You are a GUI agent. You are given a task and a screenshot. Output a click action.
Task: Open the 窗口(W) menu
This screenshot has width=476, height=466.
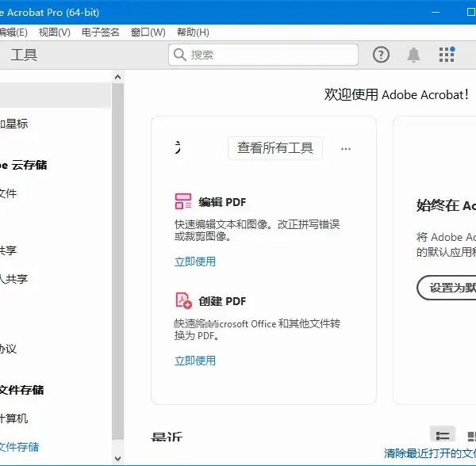pyautogui.click(x=148, y=32)
